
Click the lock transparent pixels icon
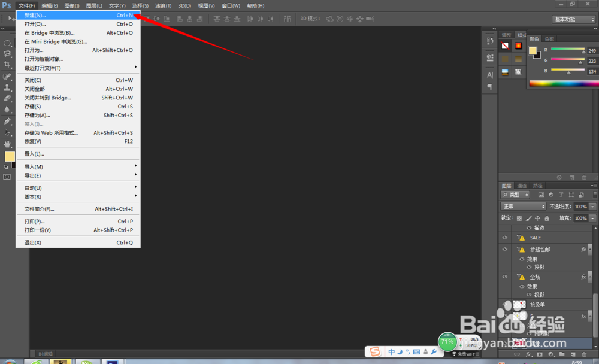(519, 218)
